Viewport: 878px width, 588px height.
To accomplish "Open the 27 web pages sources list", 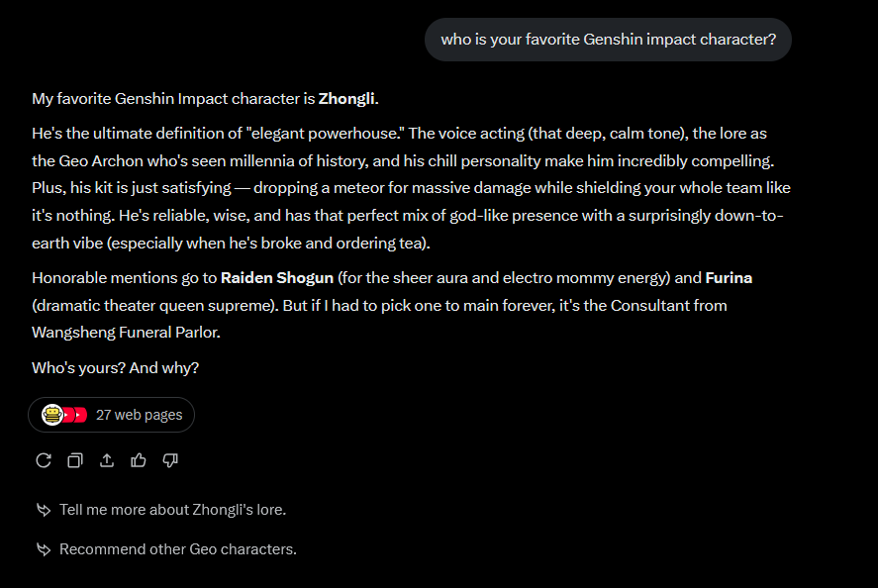I will click(112, 415).
